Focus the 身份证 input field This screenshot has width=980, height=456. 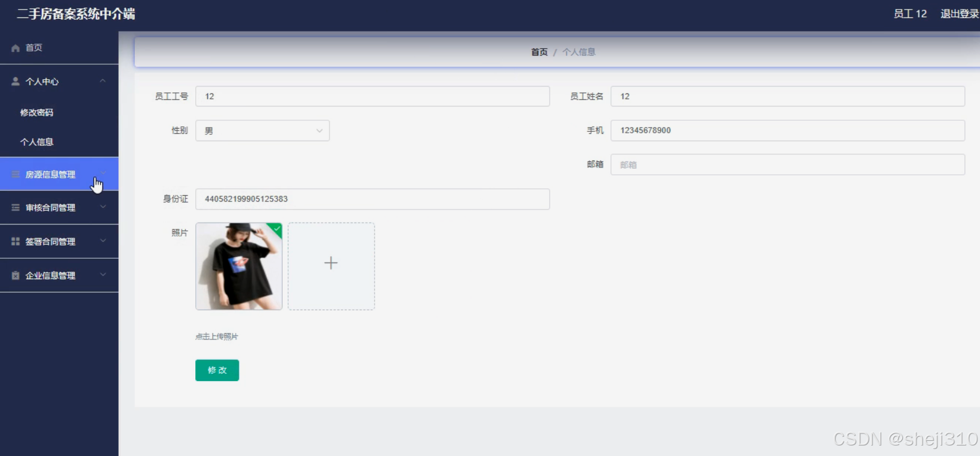(373, 199)
